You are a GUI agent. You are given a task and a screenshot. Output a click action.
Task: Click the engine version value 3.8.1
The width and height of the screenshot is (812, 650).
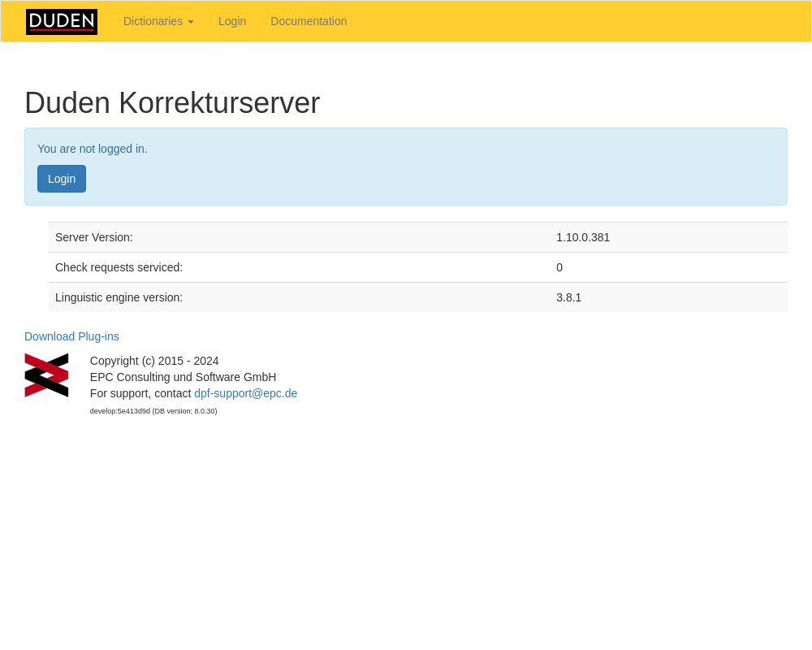coord(568,297)
